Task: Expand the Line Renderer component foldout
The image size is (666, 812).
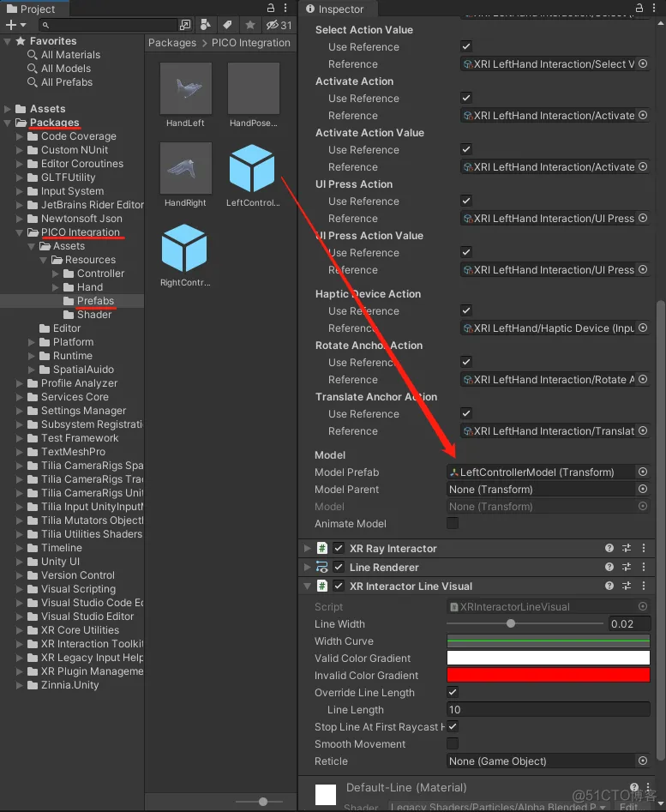Action: pyautogui.click(x=308, y=567)
